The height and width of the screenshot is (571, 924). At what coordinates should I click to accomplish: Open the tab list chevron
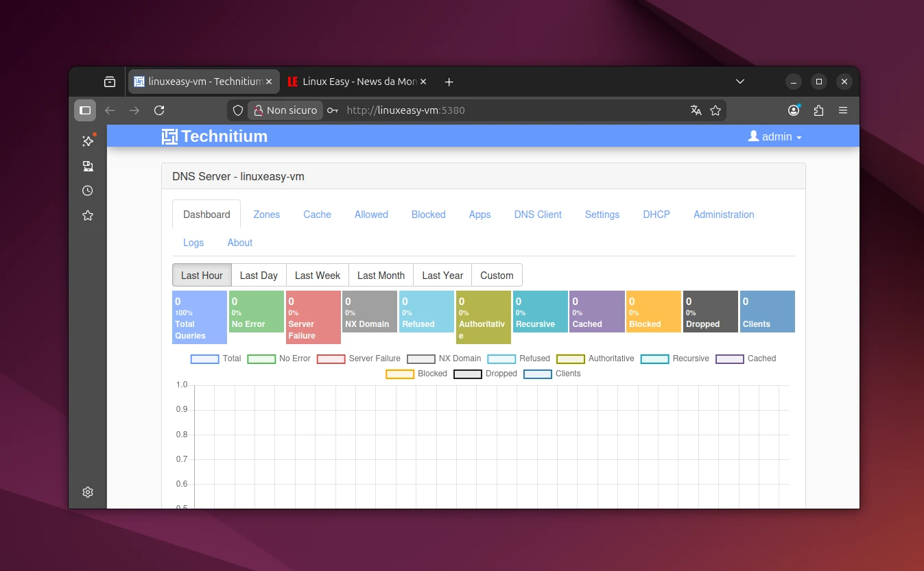point(740,81)
